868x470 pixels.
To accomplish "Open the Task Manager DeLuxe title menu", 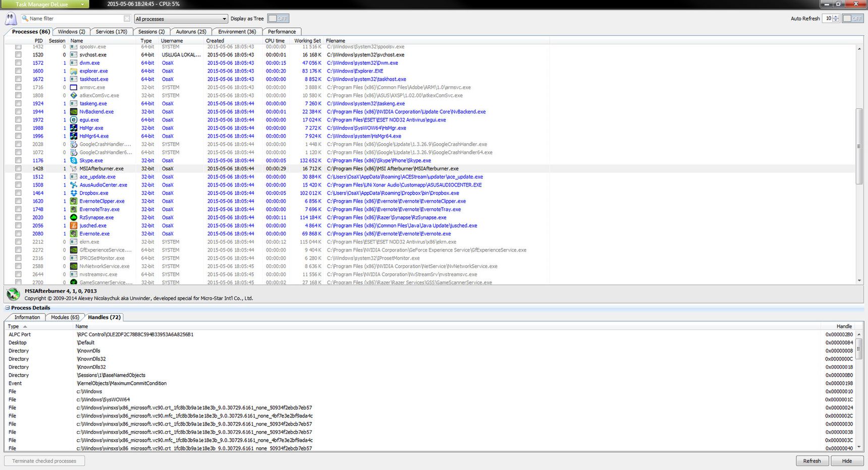I will (x=44, y=4).
